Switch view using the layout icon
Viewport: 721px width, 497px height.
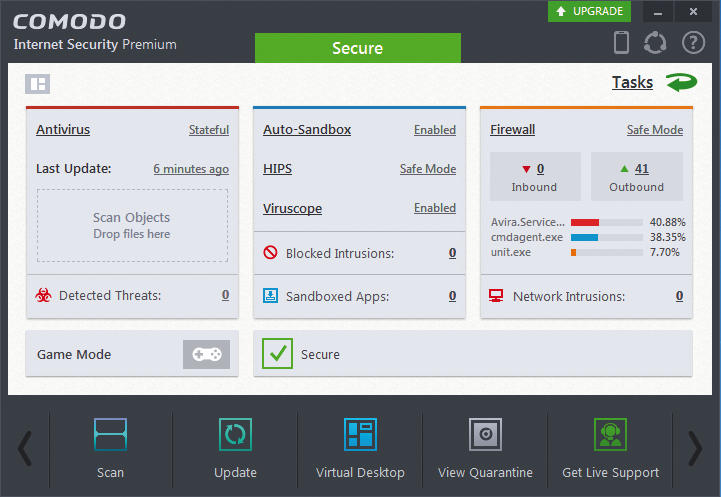click(37, 84)
